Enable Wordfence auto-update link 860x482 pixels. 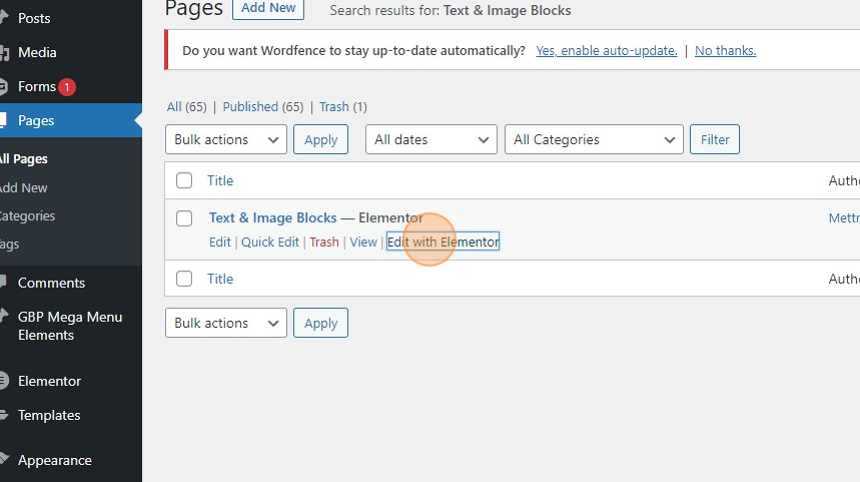tap(607, 50)
